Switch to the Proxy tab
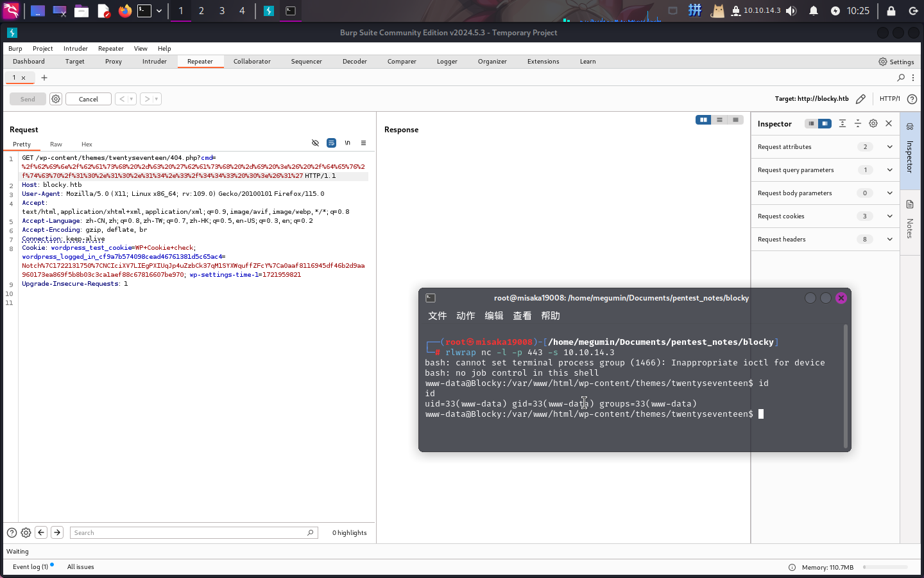 [114, 62]
